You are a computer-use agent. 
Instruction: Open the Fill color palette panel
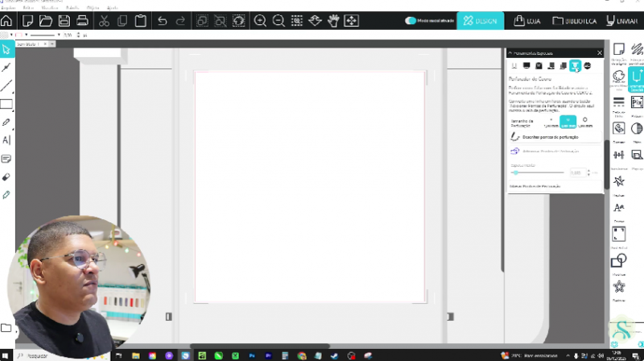coord(618,76)
